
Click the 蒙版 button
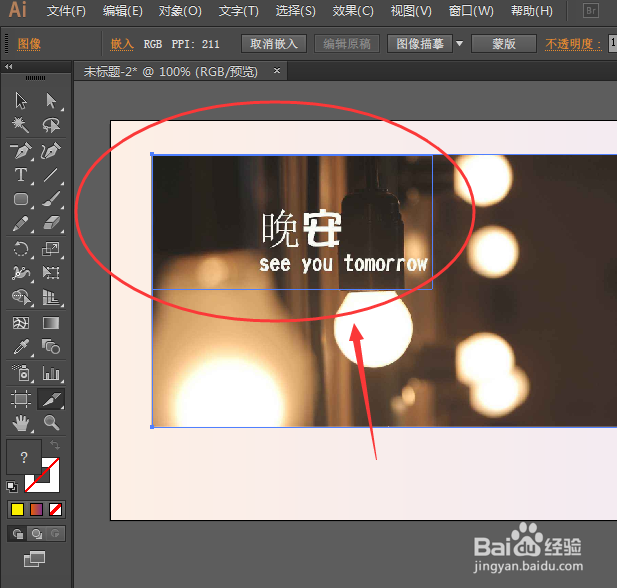[504, 43]
